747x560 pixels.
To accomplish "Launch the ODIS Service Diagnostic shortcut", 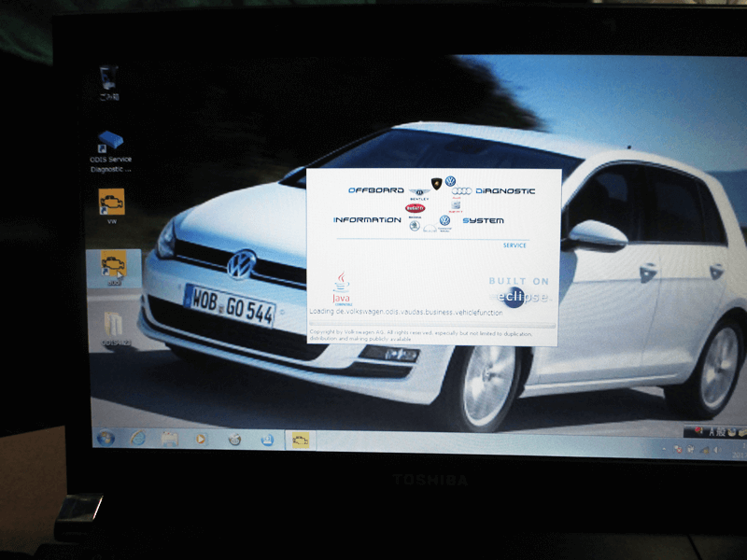I will [110, 151].
